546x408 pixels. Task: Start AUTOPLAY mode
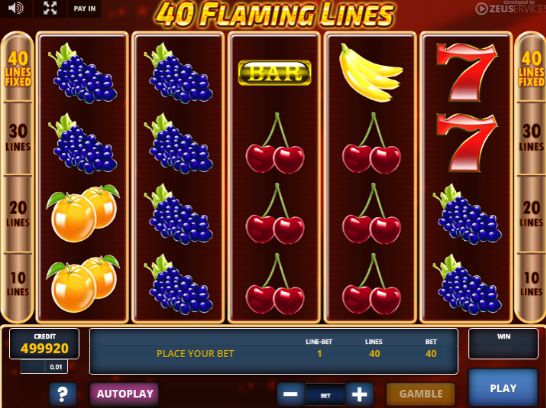[x=125, y=394]
